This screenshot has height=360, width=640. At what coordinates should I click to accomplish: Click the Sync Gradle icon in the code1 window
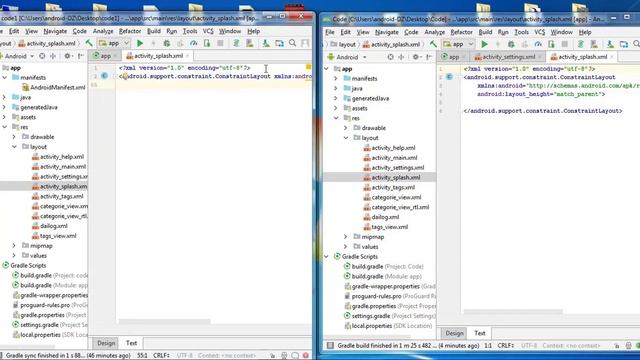(236, 43)
